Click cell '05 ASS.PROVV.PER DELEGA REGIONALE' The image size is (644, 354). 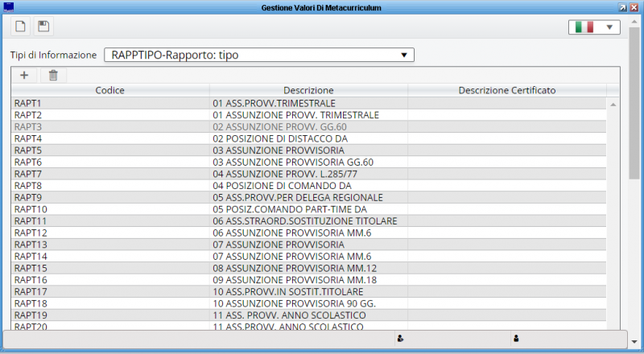tap(309, 198)
